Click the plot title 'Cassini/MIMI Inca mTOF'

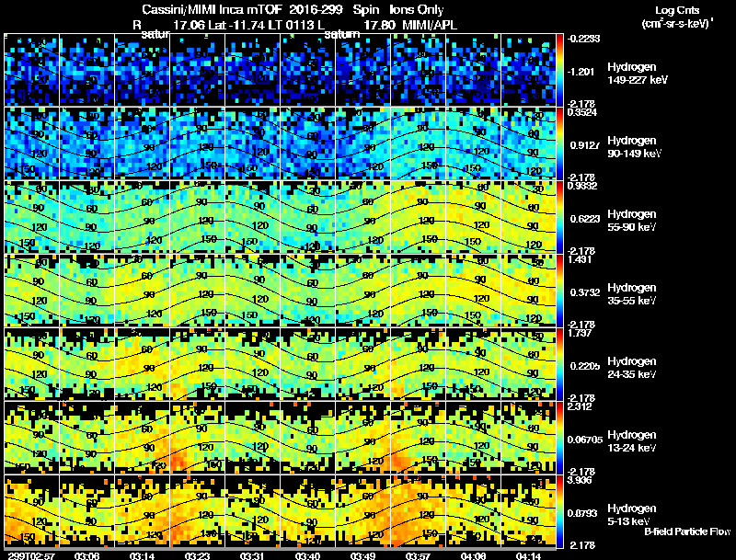click(213, 10)
